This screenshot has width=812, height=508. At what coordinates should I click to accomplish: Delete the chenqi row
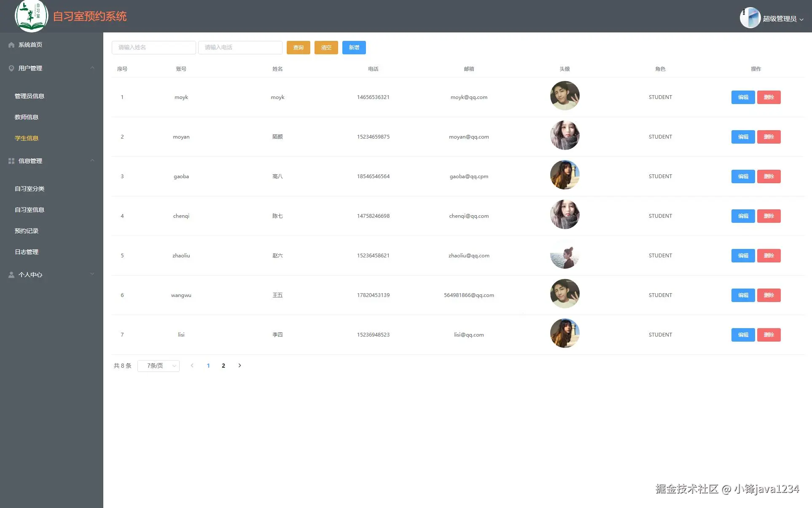[x=769, y=216]
